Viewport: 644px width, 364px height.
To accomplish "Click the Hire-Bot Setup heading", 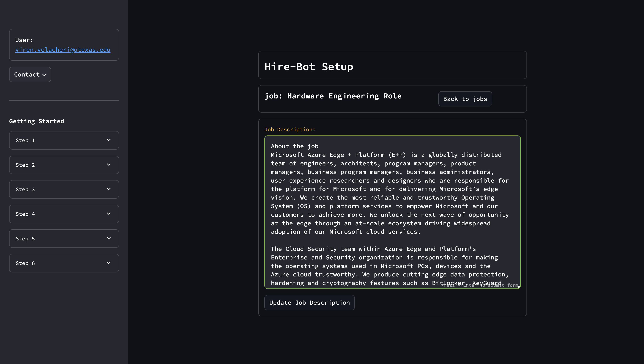I will coord(309,67).
